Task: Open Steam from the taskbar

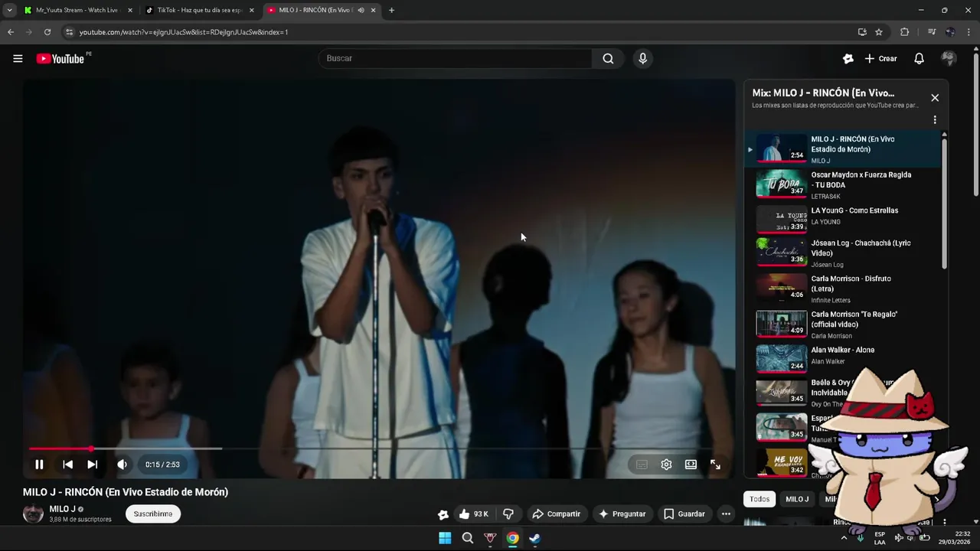Action: click(x=535, y=538)
